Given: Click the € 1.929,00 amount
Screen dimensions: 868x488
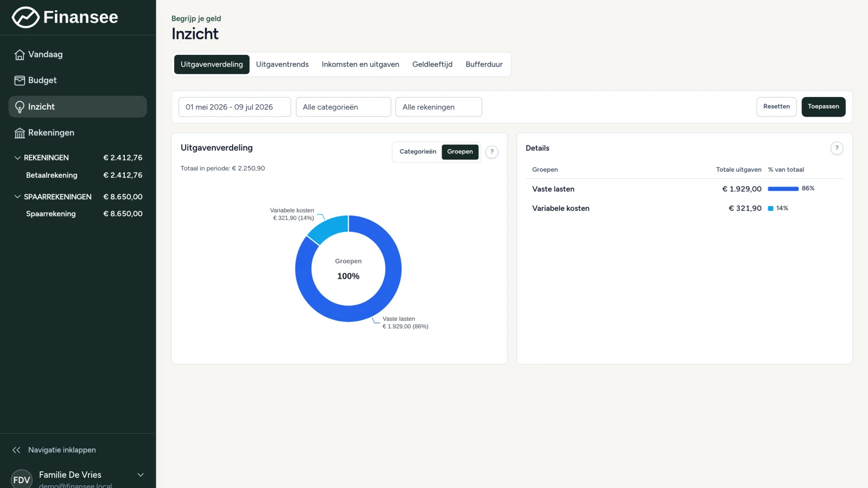Looking at the screenshot, I should [x=742, y=189].
